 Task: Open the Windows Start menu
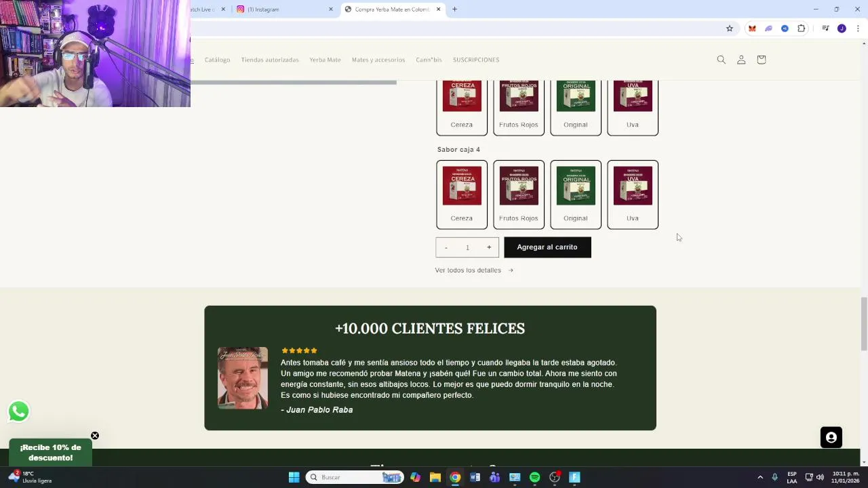point(294,477)
